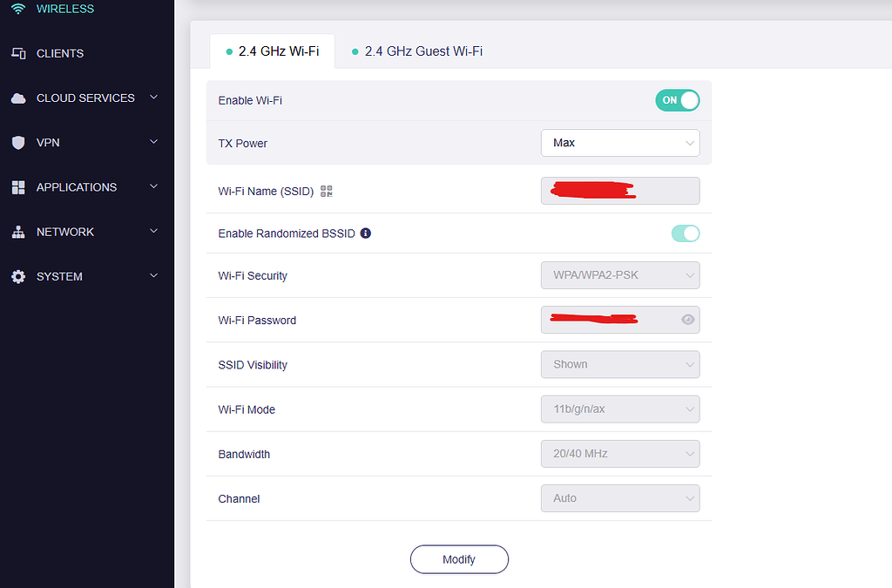Open the Clients page via its sidebar icon
The width and height of the screenshot is (892, 588).
pyautogui.click(x=18, y=53)
